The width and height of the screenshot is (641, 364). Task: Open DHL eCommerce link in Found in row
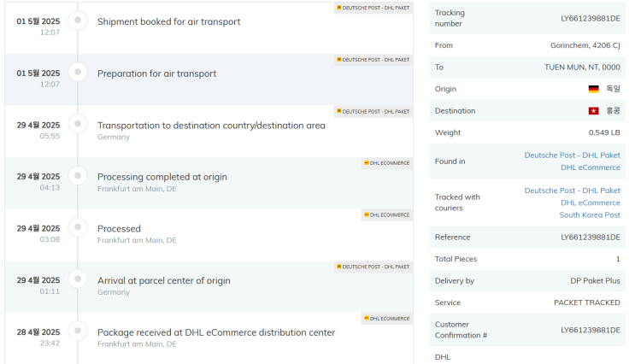[590, 167]
